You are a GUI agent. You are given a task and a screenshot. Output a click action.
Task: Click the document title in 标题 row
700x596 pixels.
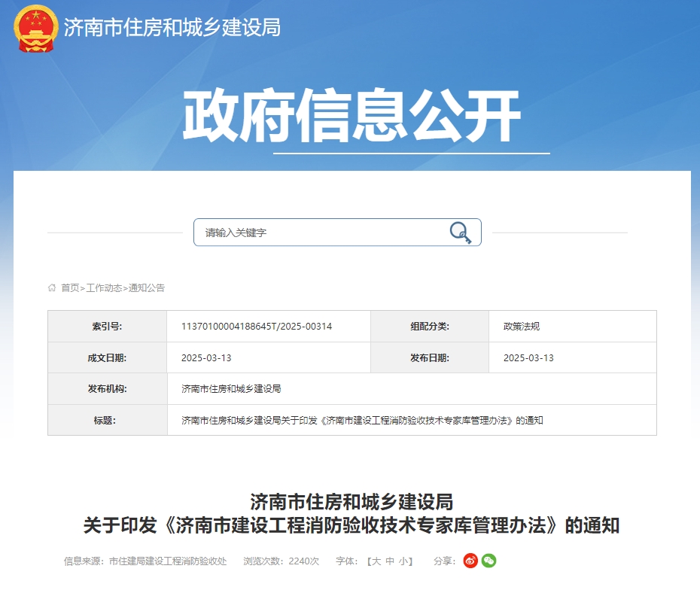click(362, 420)
